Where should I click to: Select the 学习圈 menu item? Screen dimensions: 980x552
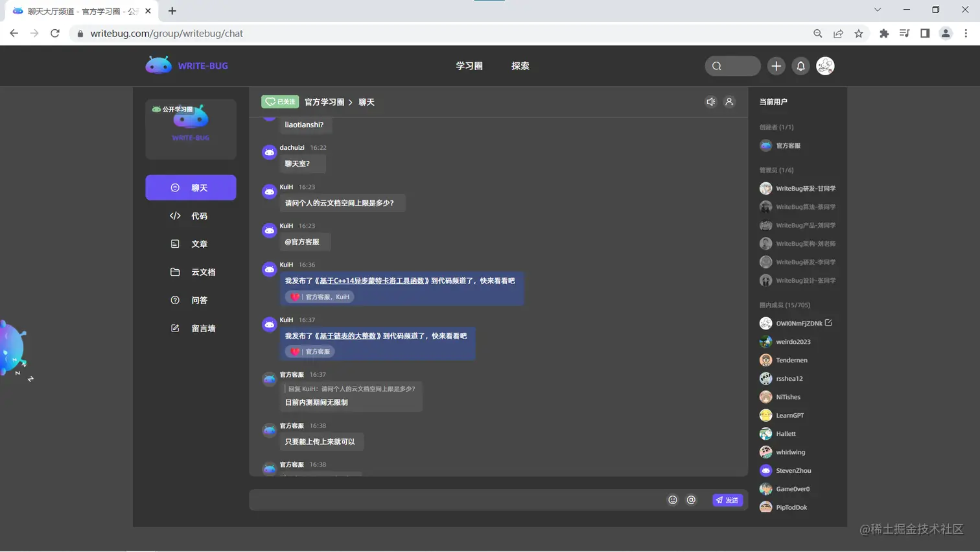tap(469, 66)
